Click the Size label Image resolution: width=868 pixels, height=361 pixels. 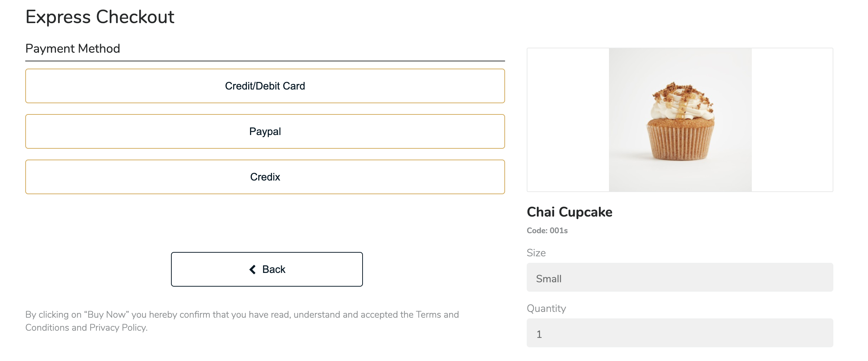tap(536, 253)
